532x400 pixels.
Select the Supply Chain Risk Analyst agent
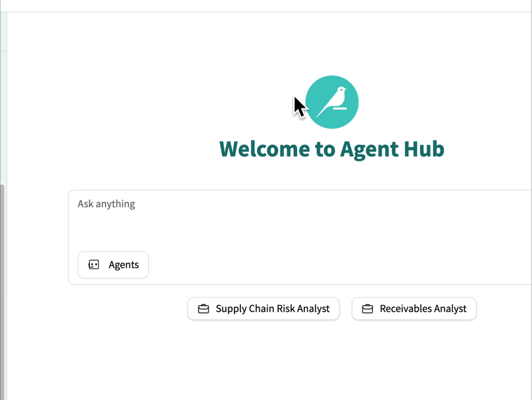pos(263,309)
